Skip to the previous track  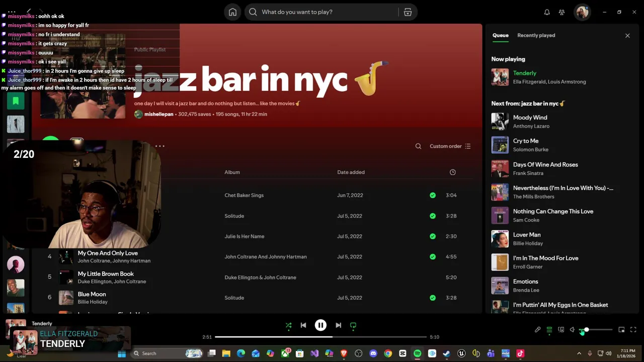[303, 325]
